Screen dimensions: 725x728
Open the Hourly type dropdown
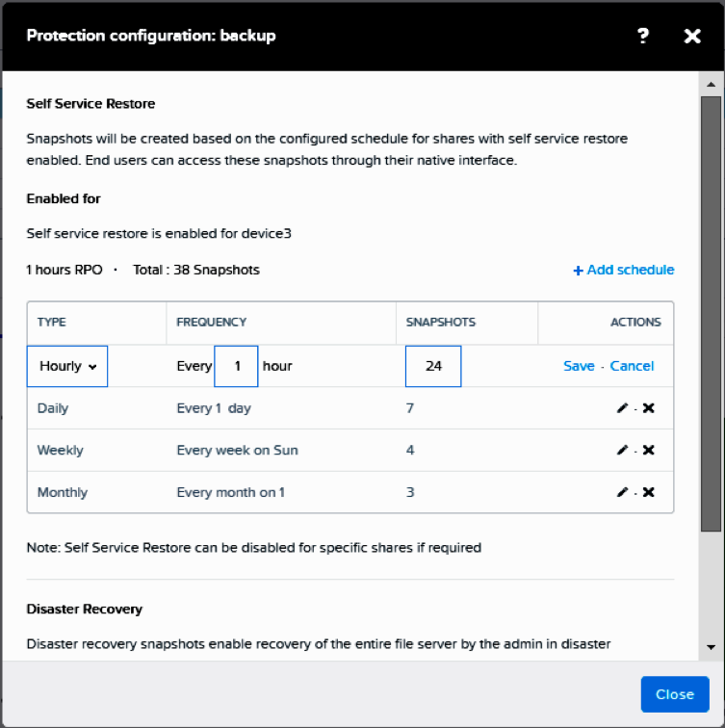pos(67,366)
